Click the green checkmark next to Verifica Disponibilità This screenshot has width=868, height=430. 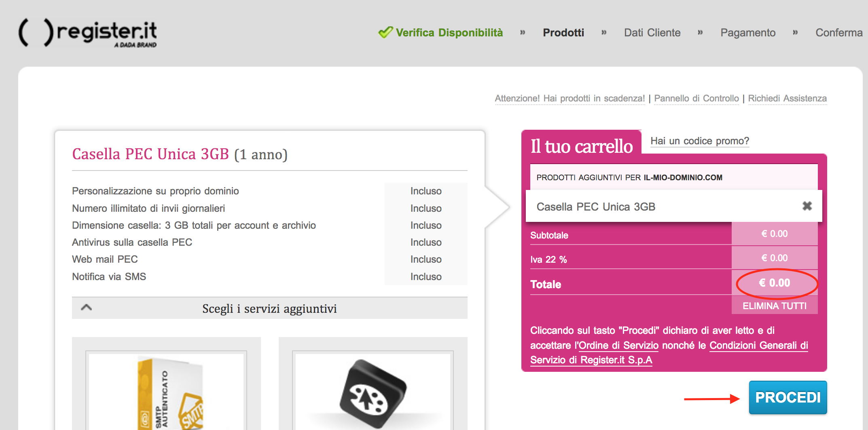pyautogui.click(x=385, y=32)
